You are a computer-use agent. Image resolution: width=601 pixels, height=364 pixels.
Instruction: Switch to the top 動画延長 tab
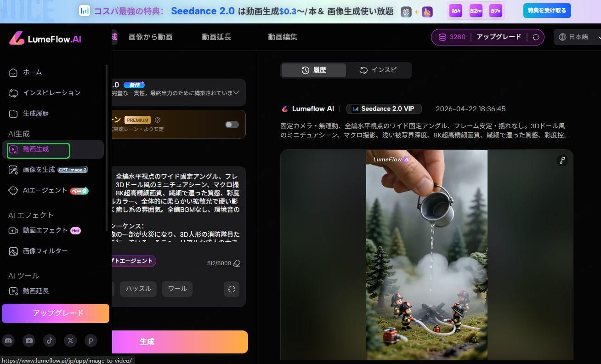point(216,37)
